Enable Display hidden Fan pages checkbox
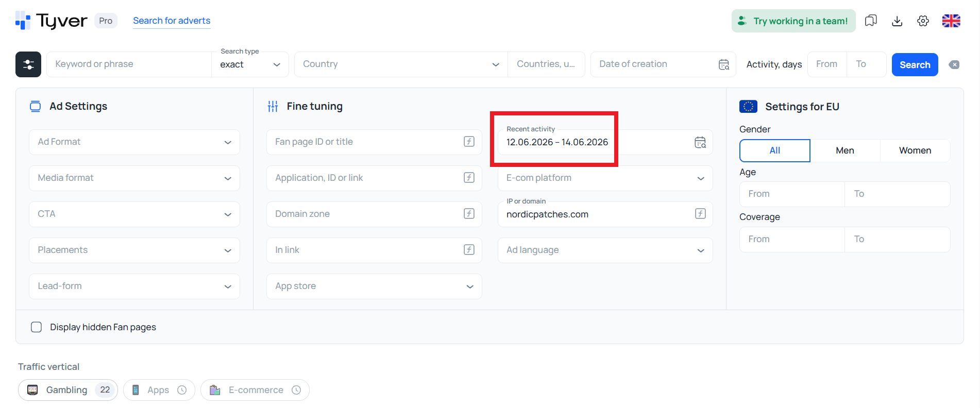This screenshot has width=980, height=408. [36, 327]
